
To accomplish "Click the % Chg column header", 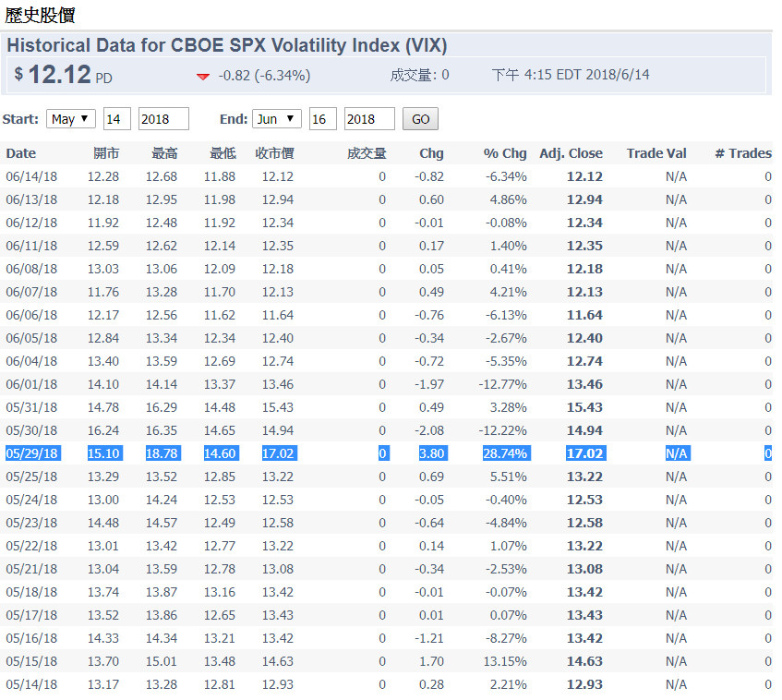I will pos(505,153).
